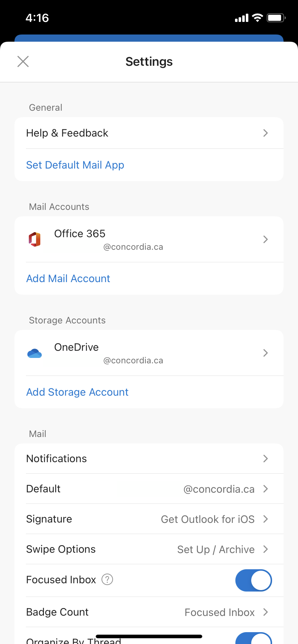Tap Add Mail Account link

(x=68, y=279)
